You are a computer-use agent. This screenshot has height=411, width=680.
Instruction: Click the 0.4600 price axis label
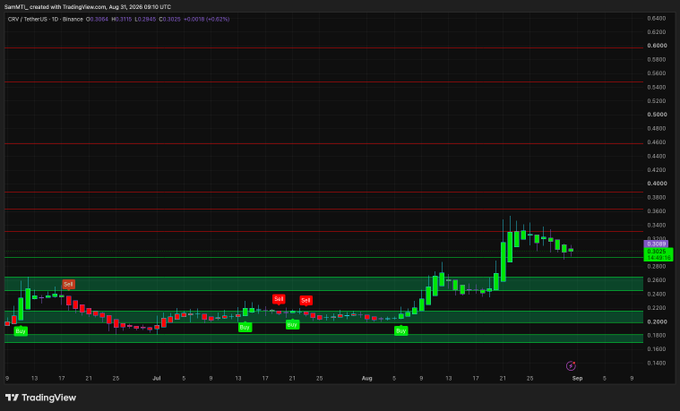point(656,142)
